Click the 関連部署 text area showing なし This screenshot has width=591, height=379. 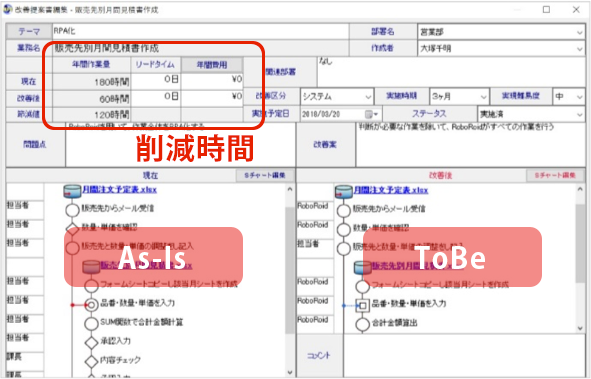tap(451, 72)
